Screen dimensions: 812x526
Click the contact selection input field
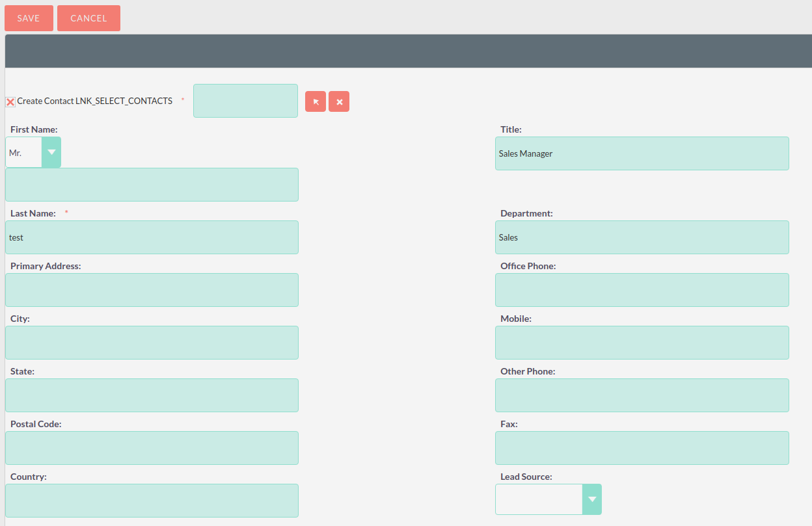tap(245, 101)
